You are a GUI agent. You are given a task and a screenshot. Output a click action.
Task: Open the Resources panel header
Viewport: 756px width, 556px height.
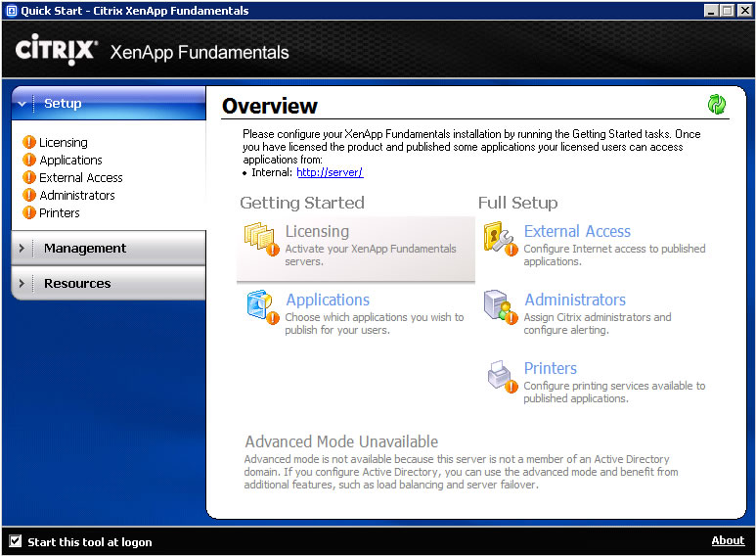point(109,283)
